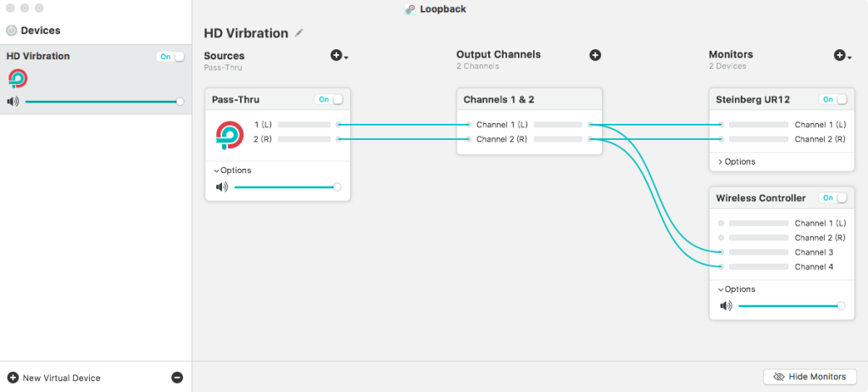
Task: Click the speaker icon in Wireless Controller options
Action: point(726,305)
